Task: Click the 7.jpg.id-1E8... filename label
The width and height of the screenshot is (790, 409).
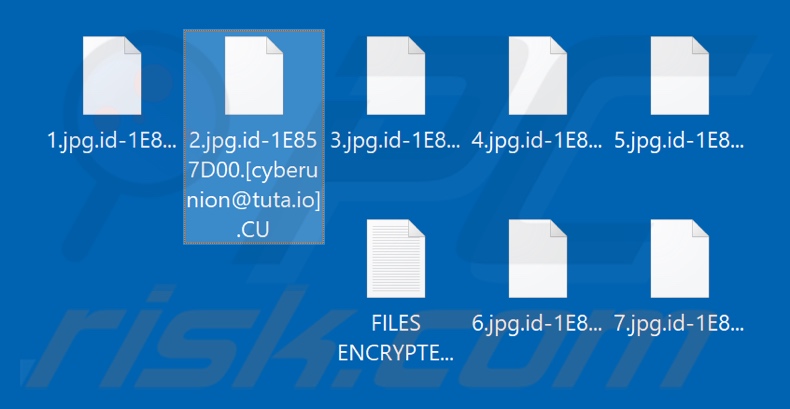Action: click(x=680, y=325)
